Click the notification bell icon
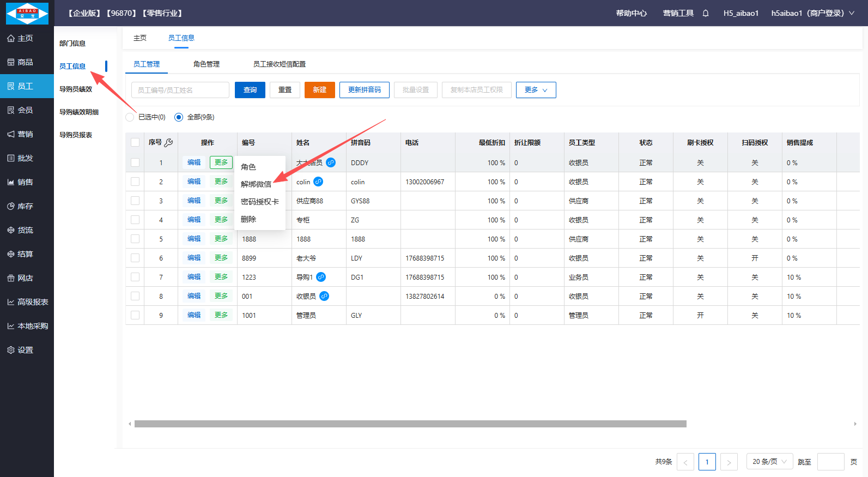This screenshot has height=477, width=868. (x=706, y=13)
